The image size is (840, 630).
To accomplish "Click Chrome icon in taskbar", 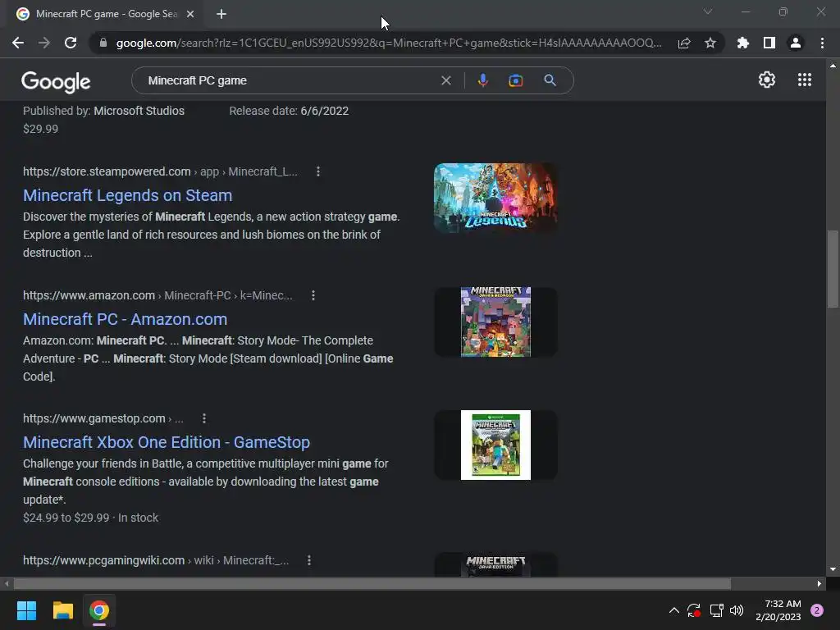I will (x=99, y=610).
